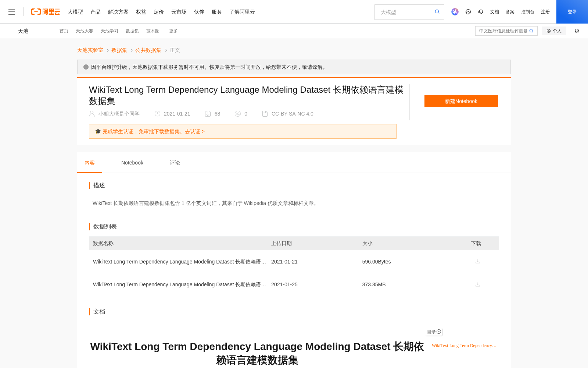Click the author avatar icon
The width and height of the screenshot is (588, 368).
click(92, 114)
